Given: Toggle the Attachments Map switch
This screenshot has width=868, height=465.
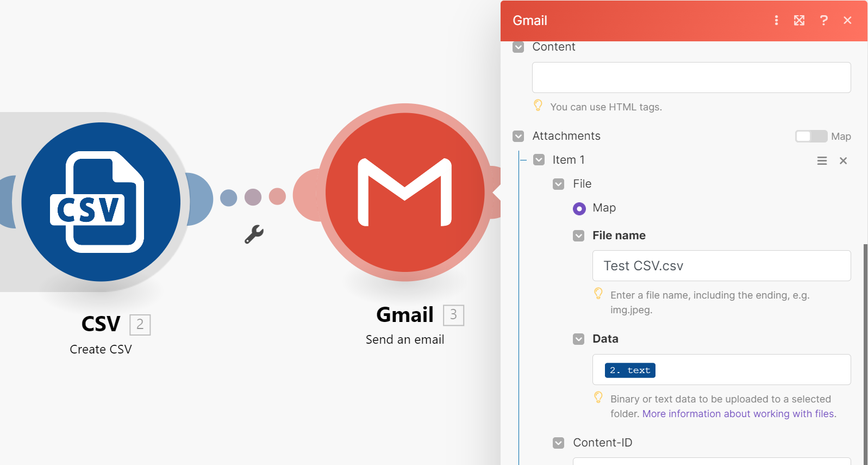Looking at the screenshot, I should point(811,136).
